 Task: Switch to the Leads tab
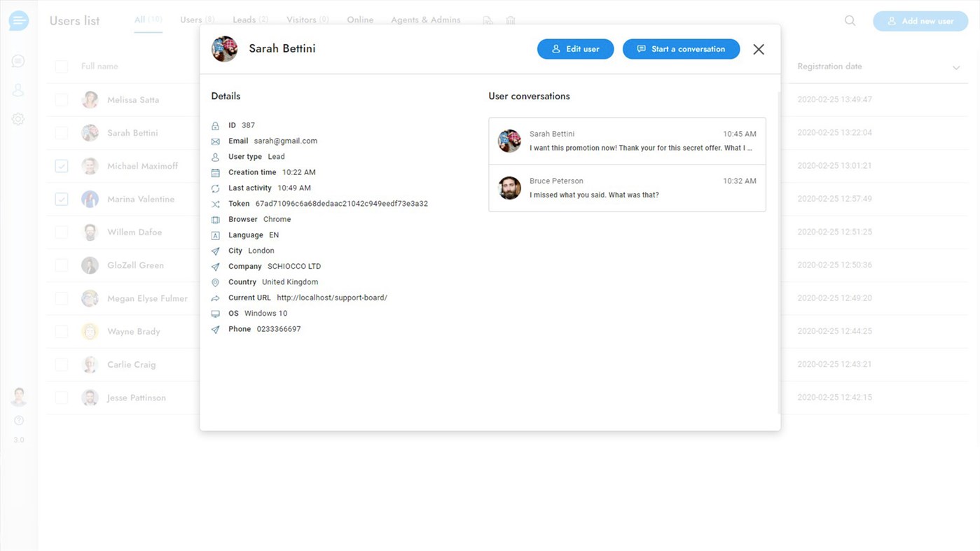[251, 20]
